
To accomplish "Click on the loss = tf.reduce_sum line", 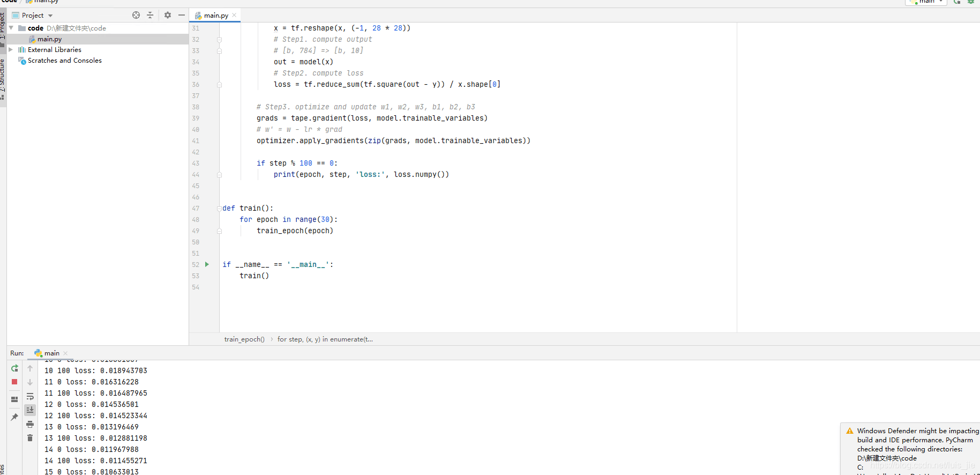I will click(387, 85).
